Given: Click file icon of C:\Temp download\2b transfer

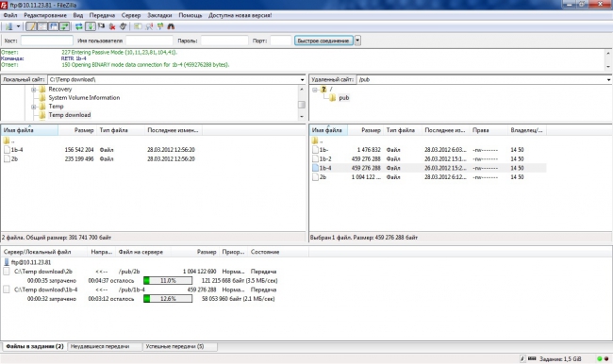Looking at the screenshot, I should coord(7,271).
